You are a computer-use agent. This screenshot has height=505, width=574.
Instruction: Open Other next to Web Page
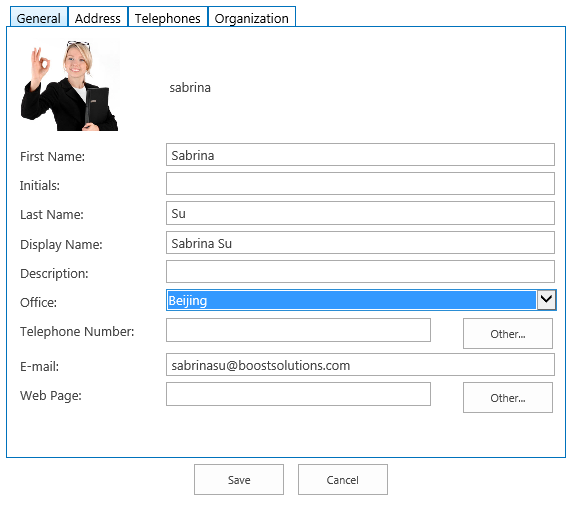click(x=508, y=397)
